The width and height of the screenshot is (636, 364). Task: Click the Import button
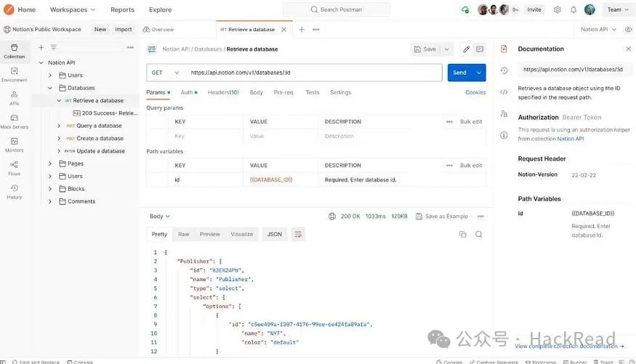[124, 29]
